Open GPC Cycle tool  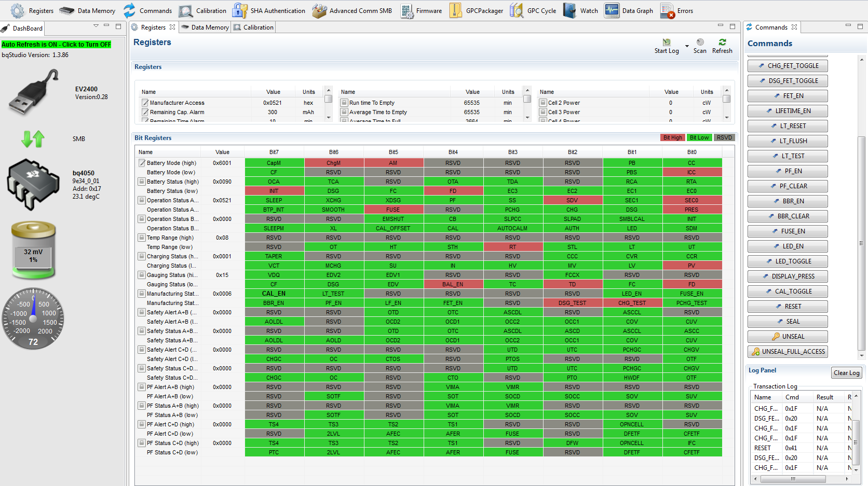tap(533, 10)
